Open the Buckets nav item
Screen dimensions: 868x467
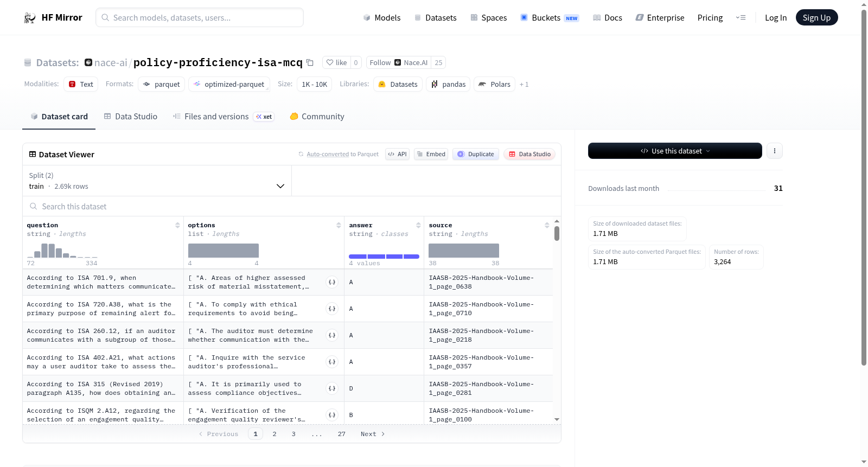coord(550,18)
